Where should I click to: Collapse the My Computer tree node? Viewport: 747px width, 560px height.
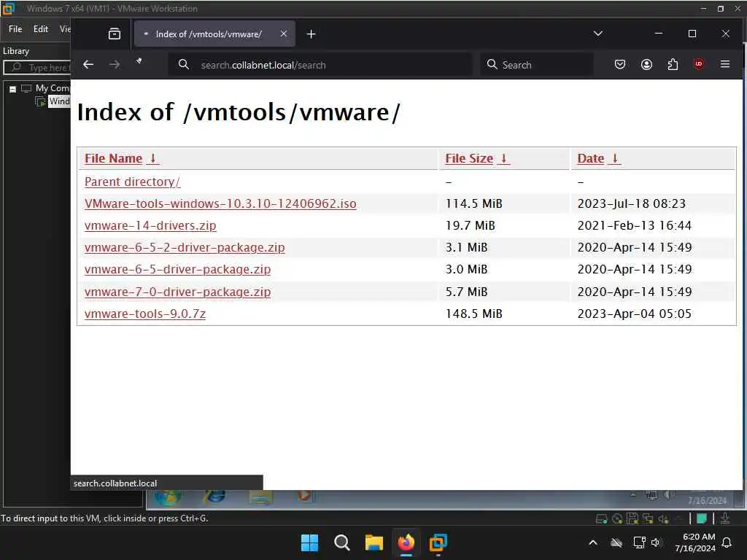13,89
